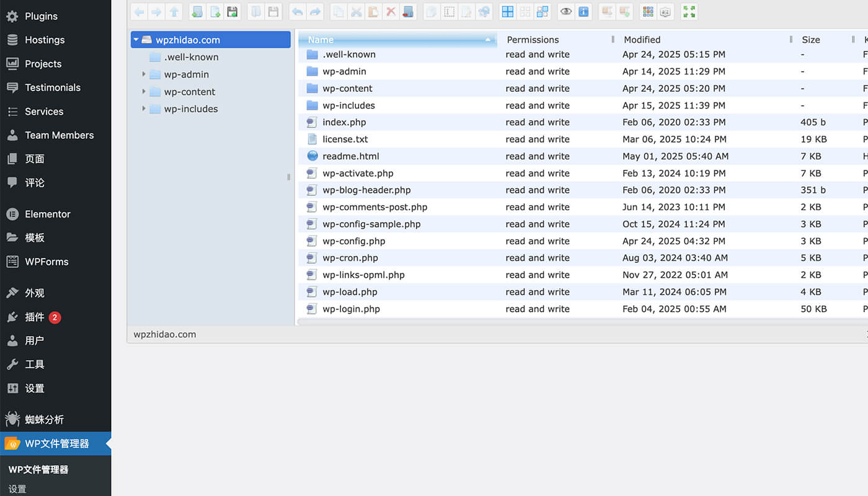Click the empty trash icon in toolbar

(x=407, y=11)
